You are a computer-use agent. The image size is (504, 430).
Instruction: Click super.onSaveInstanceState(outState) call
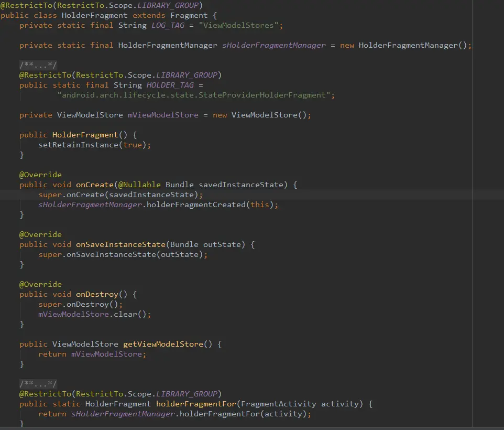(x=120, y=255)
